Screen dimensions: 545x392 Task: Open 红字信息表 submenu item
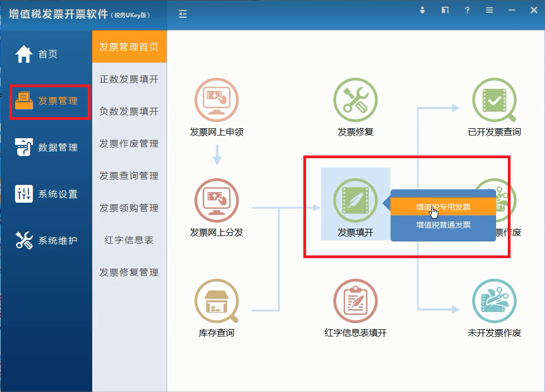tap(129, 240)
